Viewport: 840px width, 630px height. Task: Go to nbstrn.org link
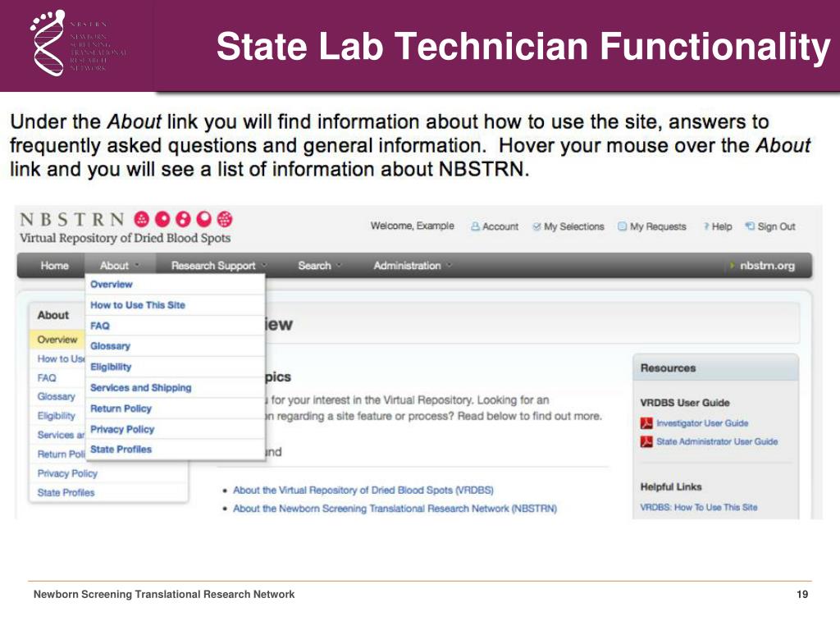click(x=767, y=266)
